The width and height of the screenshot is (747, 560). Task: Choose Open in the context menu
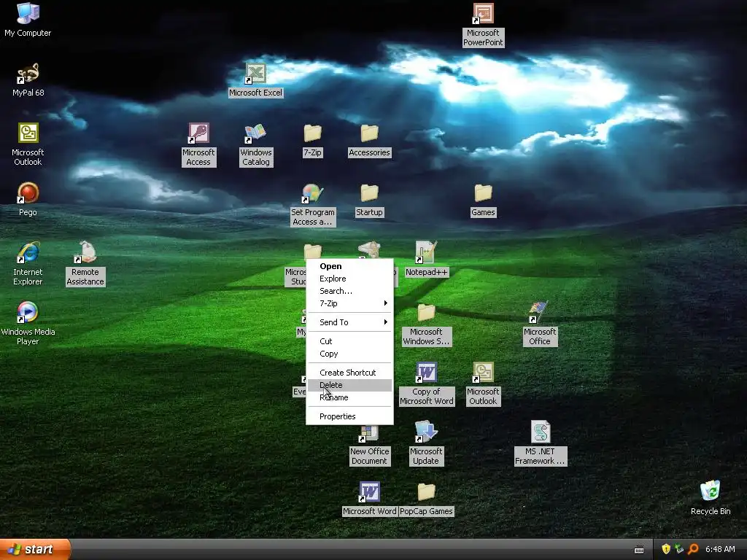coord(349,266)
